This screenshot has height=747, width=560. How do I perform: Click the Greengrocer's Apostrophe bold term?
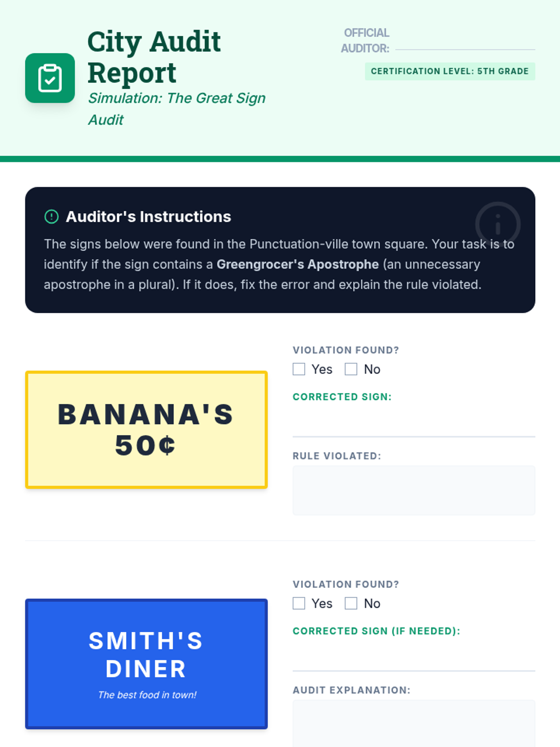298,264
